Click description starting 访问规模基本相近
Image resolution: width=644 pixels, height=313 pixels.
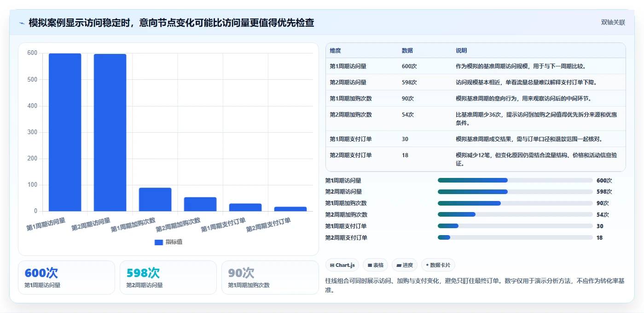(x=526, y=83)
